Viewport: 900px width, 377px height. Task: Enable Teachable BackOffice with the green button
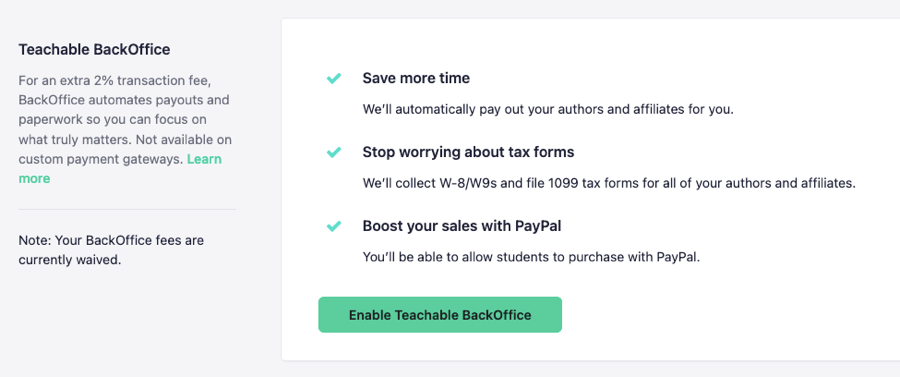pyautogui.click(x=440, y=314)
